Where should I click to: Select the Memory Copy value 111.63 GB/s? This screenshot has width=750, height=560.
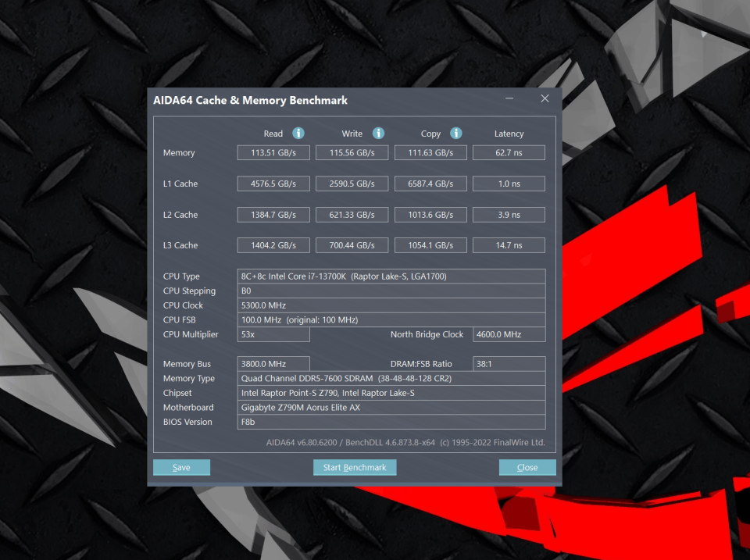pyautogui.click(x=430, y=152)
